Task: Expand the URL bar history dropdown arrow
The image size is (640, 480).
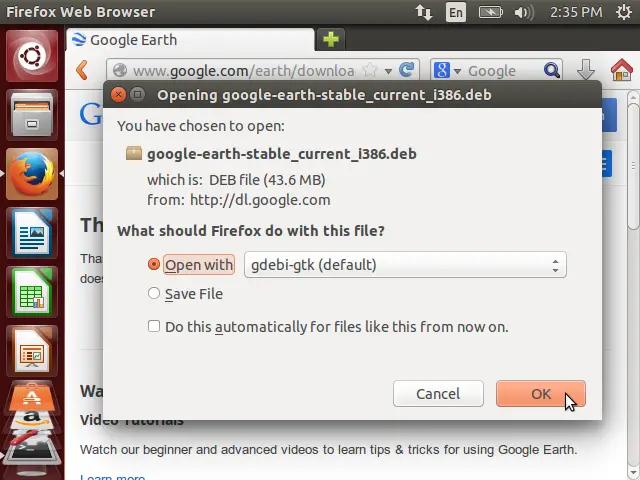Action: tap(388, 71)
